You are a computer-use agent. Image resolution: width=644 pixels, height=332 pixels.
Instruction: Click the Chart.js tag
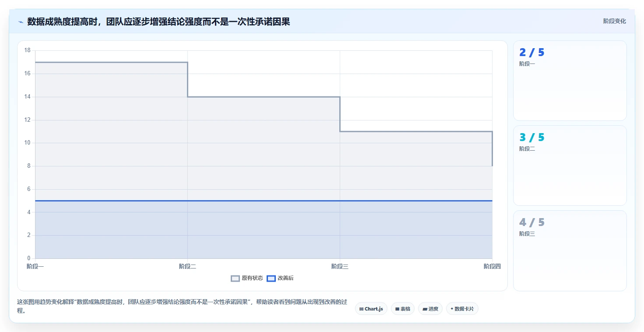pyautogui.click(x=371, y=309)
